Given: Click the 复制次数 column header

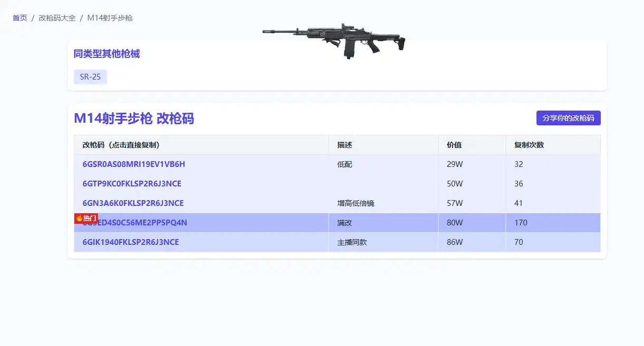Looking at the screenshot, I should (x=529, y=145).
